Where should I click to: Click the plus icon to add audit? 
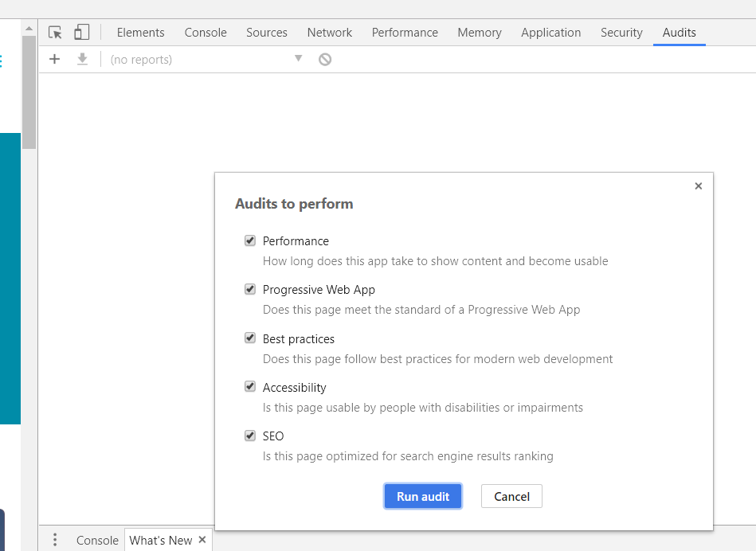point(54,59)
